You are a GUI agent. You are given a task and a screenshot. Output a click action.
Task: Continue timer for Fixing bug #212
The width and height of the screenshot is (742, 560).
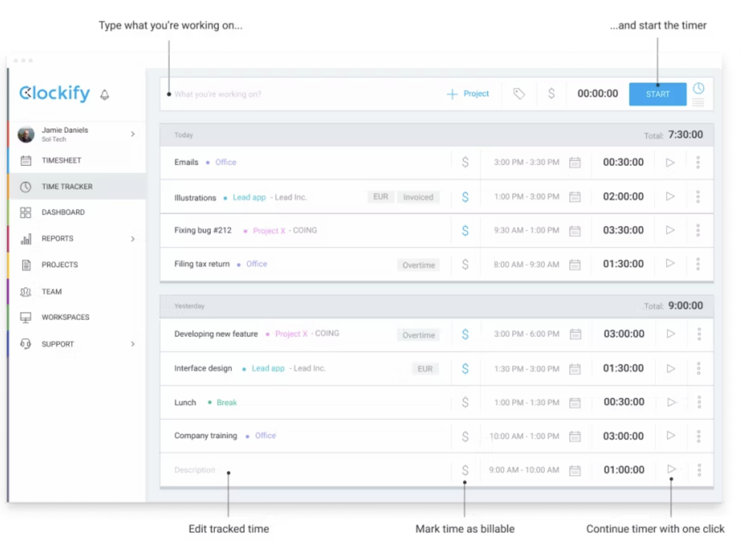click(x=670, y=230)
